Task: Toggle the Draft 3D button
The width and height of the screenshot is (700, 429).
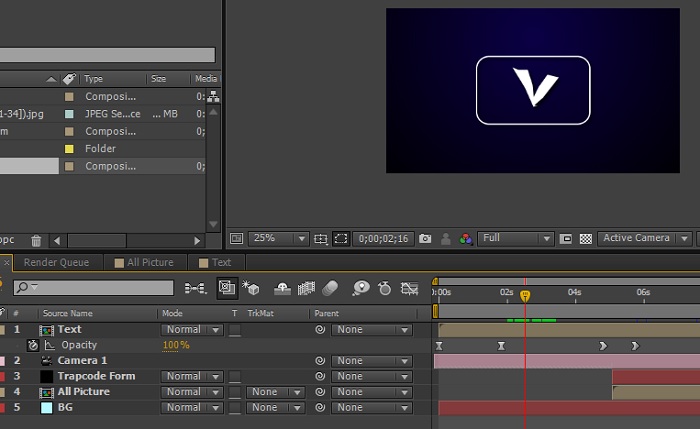Action: point(250,288)
